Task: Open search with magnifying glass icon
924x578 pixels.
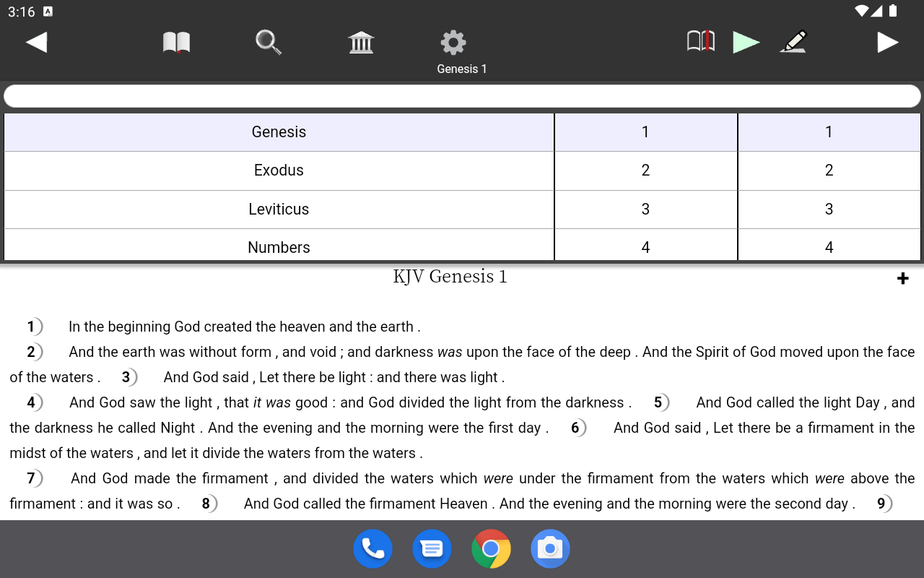Action: coord(269,43)
